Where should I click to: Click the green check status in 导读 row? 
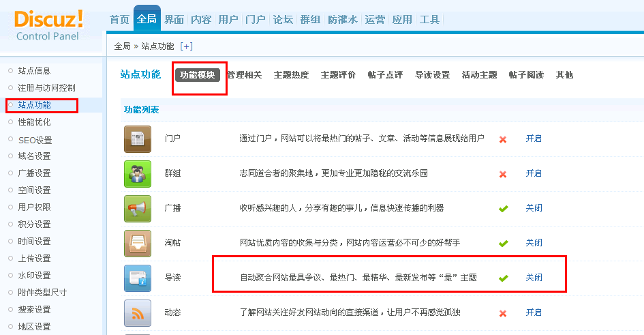pos(504,278)
